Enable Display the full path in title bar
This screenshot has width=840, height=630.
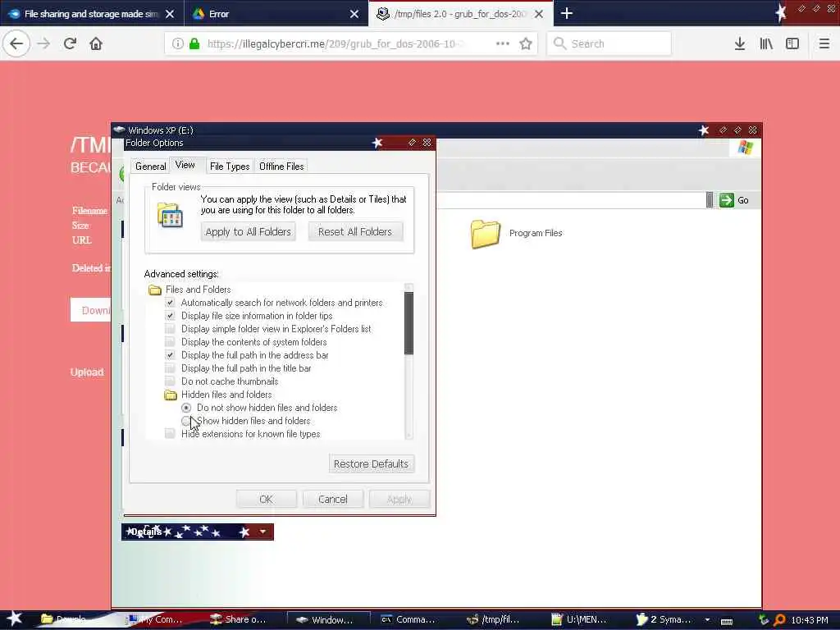click(x=170, y=368)
